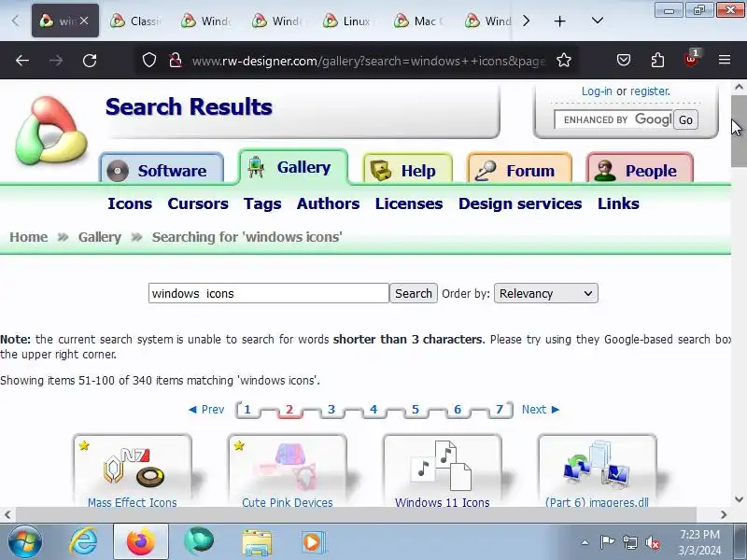Viewport: 747px width, 560px height.
Task: Focus the Google enhanced search box
Action: (x=613, y=119)
